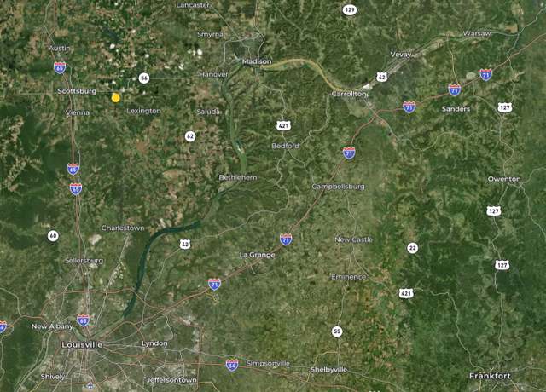546x392 pixels.
Task: Select the Louisville city label
Action: (x=82, y=344)
